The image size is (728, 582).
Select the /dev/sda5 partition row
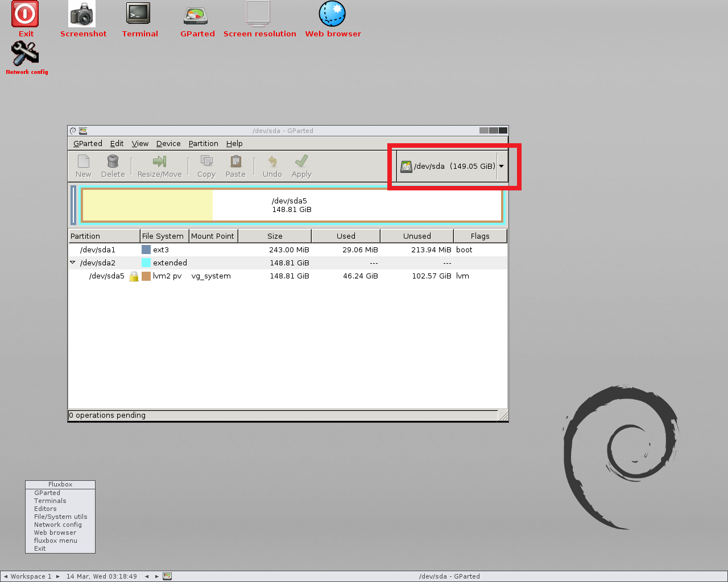[x=288, y=276]
